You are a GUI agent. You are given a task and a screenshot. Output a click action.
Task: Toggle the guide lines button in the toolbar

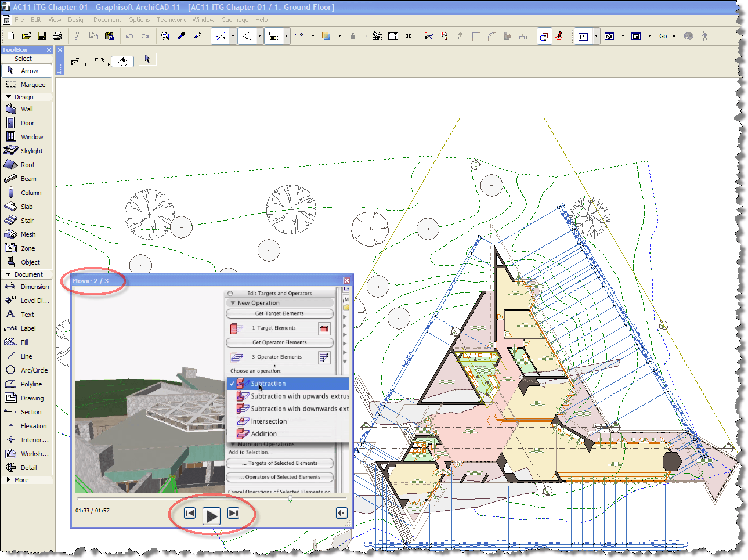(x=221, y=36)
